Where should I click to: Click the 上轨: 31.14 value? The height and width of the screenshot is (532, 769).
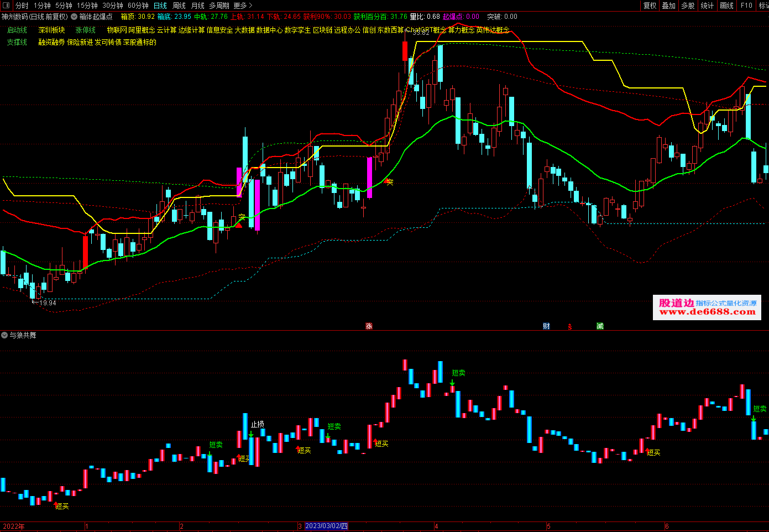point(247,17)
